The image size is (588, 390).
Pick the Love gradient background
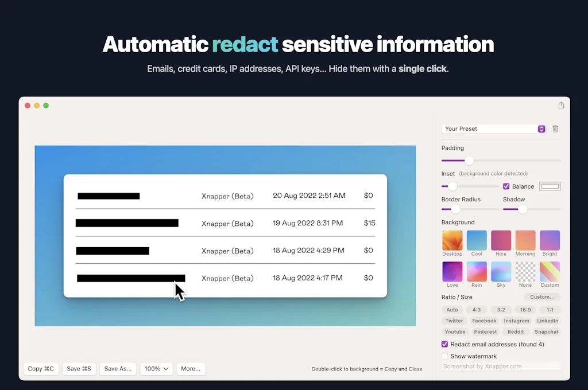(x=452, y=272)
